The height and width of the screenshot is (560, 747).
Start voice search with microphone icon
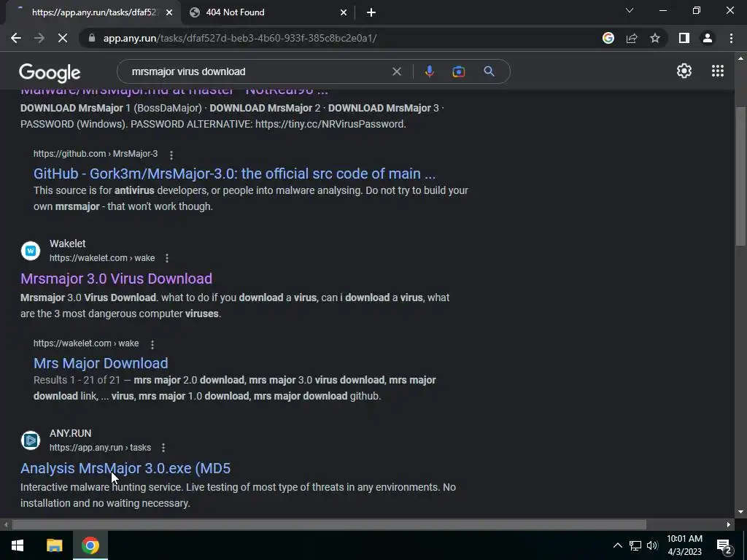pos(429,71)
